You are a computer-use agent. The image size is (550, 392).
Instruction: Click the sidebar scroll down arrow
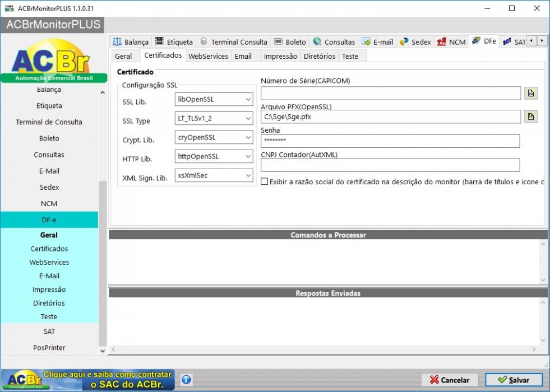tap(103, 351)
